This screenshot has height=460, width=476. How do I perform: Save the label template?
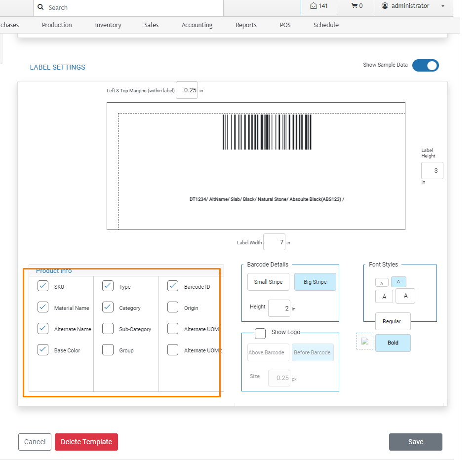click(416, 442)
